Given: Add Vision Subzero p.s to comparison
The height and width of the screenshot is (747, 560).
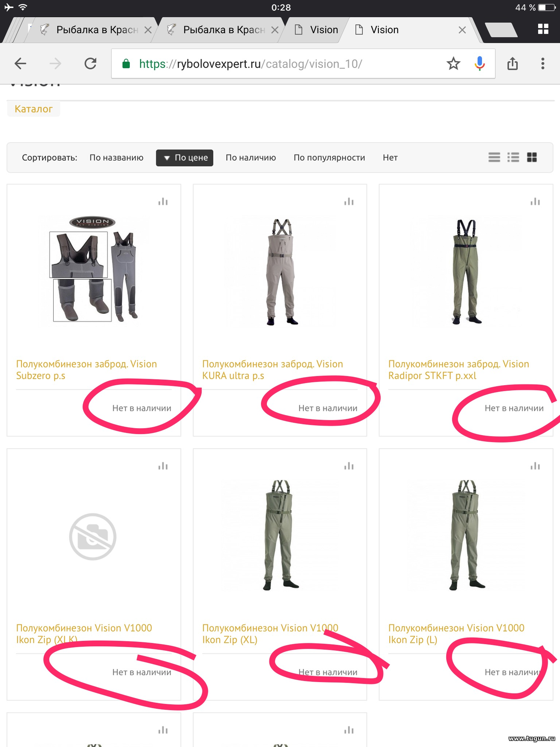Looking at the screenshot, I should (x=163, y=201).
